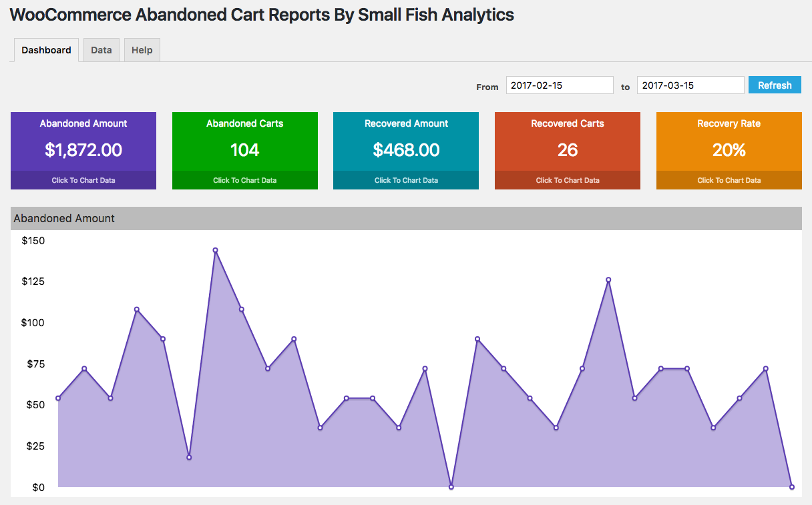Screen dimensions: 812x505
Task: Chart data link under red Recovered Carts card
Action: click(x=568, y=180)
